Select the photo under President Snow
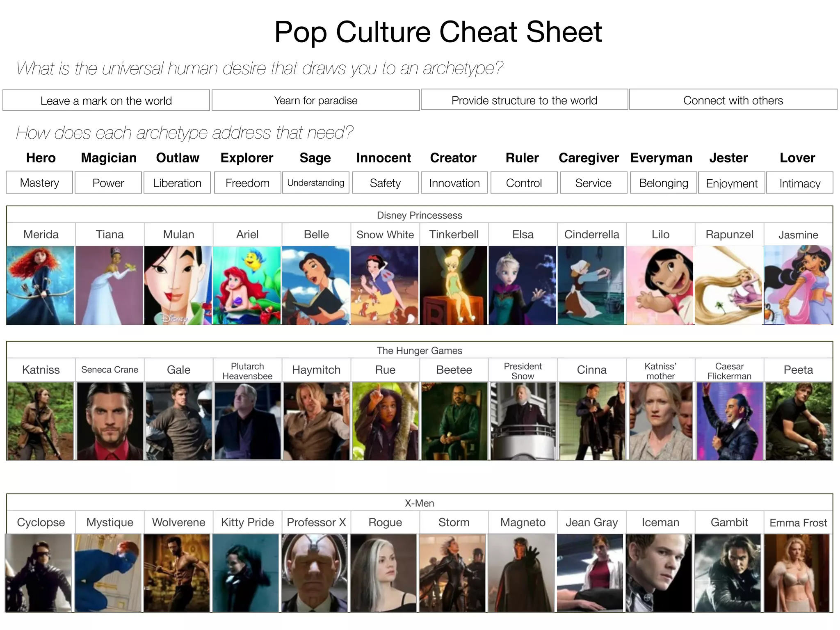The height and width of the screenshot is (630, 840). click(x=523, y=421)
